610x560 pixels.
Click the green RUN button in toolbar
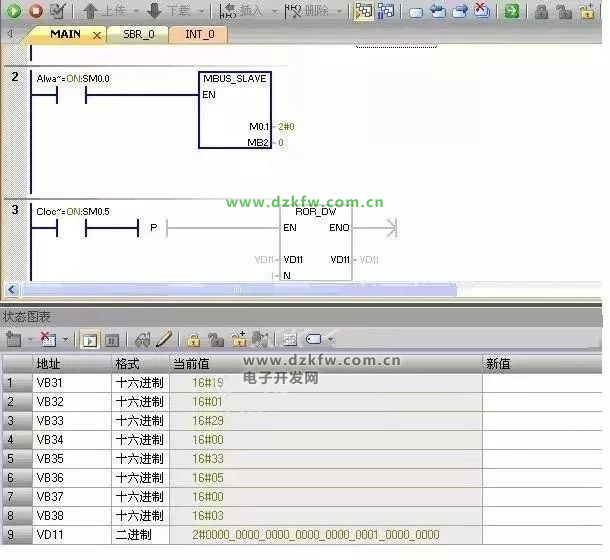click(x=14, y=11)
